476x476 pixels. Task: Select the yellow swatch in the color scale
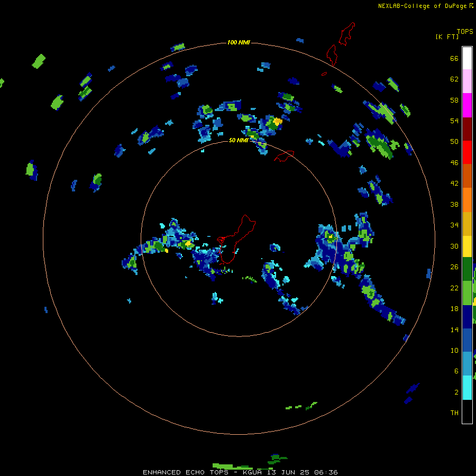coord(467,246)
